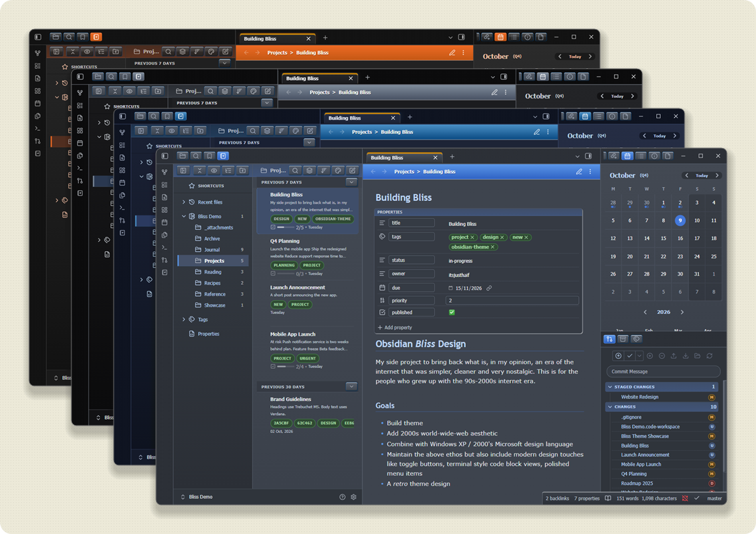756x534 pixels.
Task: Open file explorer tab in front window
Action: [182, 156]
